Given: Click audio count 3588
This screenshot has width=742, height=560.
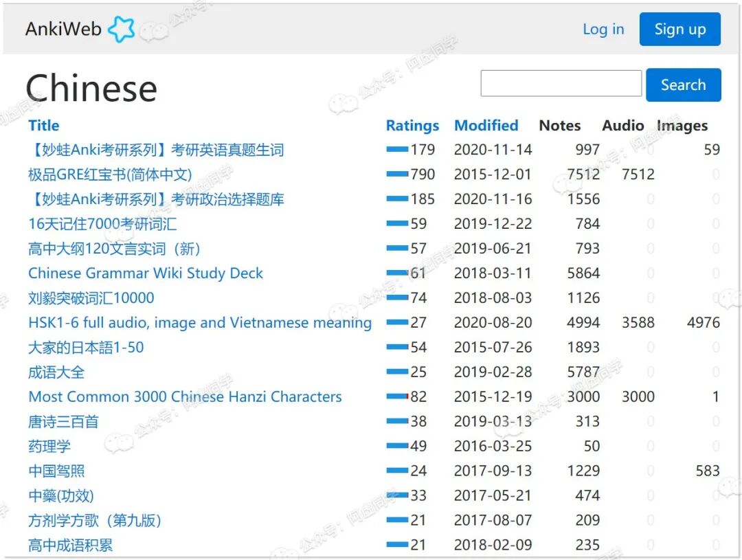Looking at the screenshot, I should (x=638, y=322).
